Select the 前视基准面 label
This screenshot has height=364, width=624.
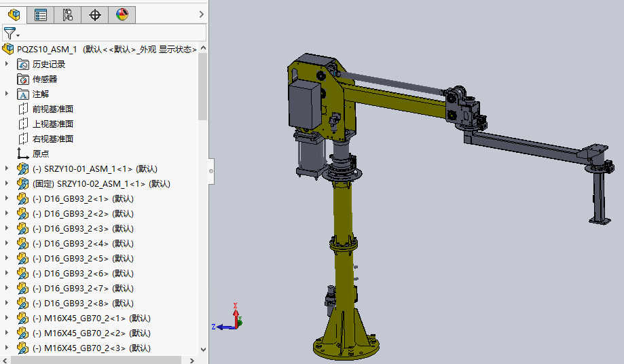(53, 109)
